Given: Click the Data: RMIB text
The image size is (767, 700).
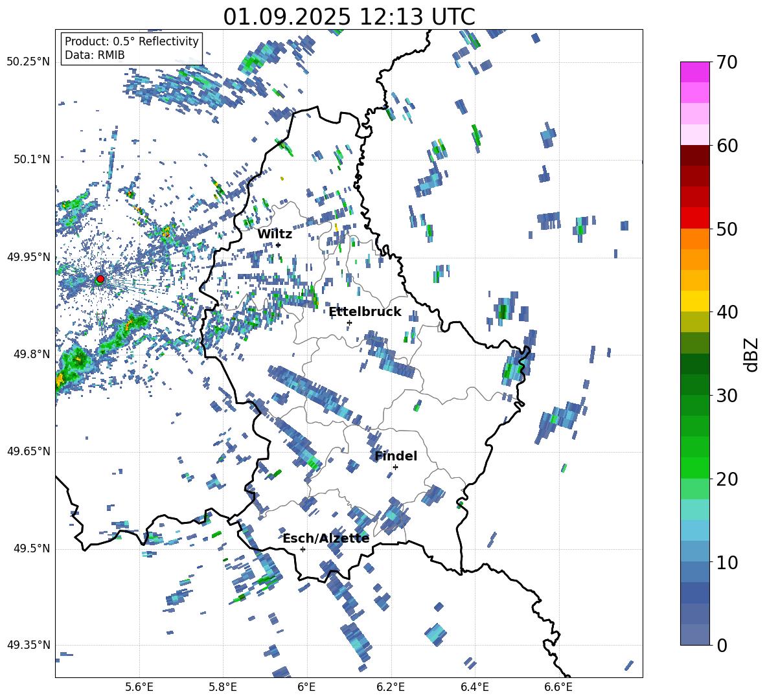Looking at the screenshot, I should pos(95,55).
